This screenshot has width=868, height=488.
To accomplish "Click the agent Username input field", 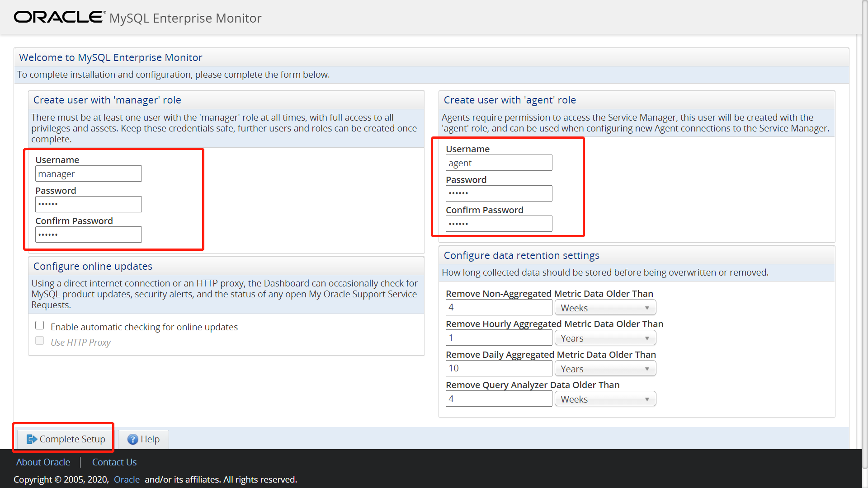I will [499, 163].
